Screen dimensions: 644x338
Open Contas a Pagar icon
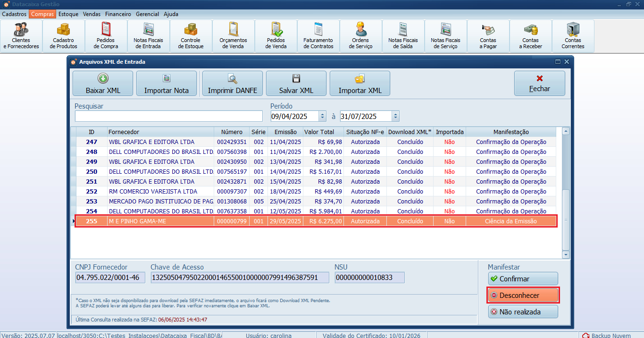tap(488, 36)
